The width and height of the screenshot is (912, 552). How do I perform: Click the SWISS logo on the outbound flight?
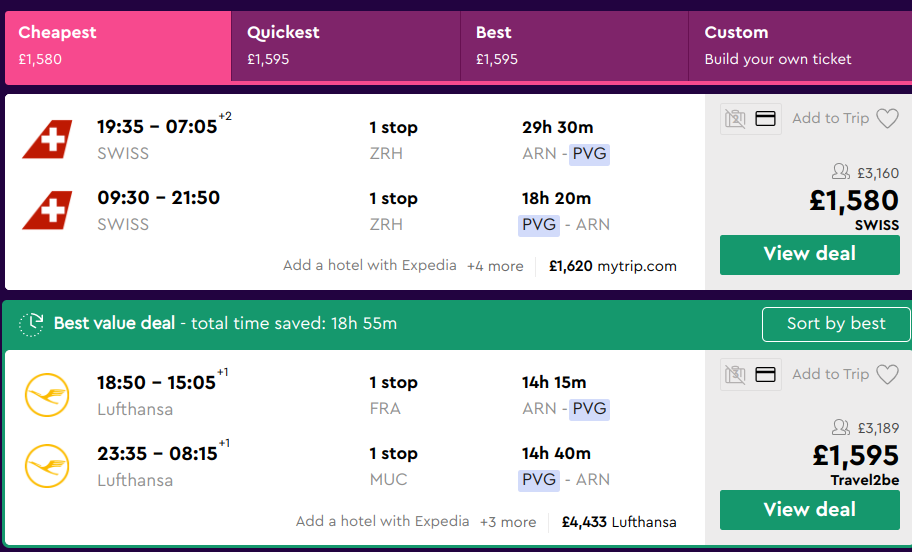[x=47, y=139]
